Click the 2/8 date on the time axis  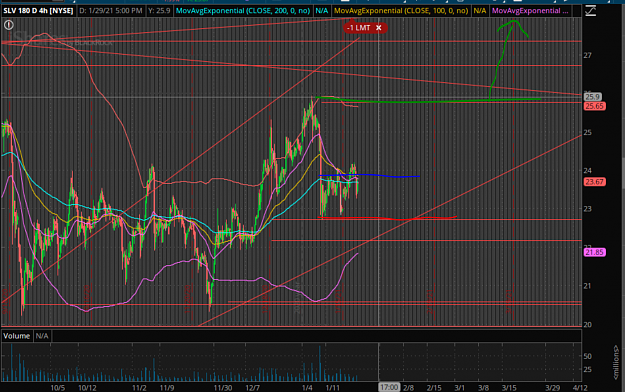pos(409,388)
